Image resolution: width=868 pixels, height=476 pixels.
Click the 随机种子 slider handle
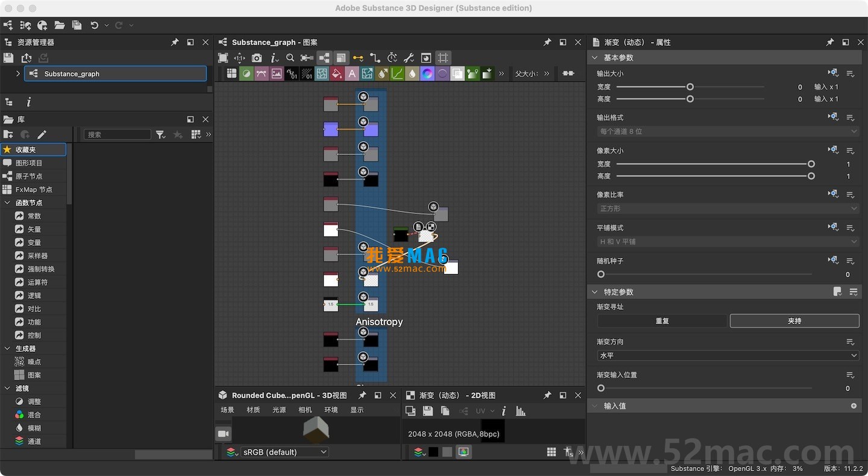pyautogui.click(x=601, y=274)
